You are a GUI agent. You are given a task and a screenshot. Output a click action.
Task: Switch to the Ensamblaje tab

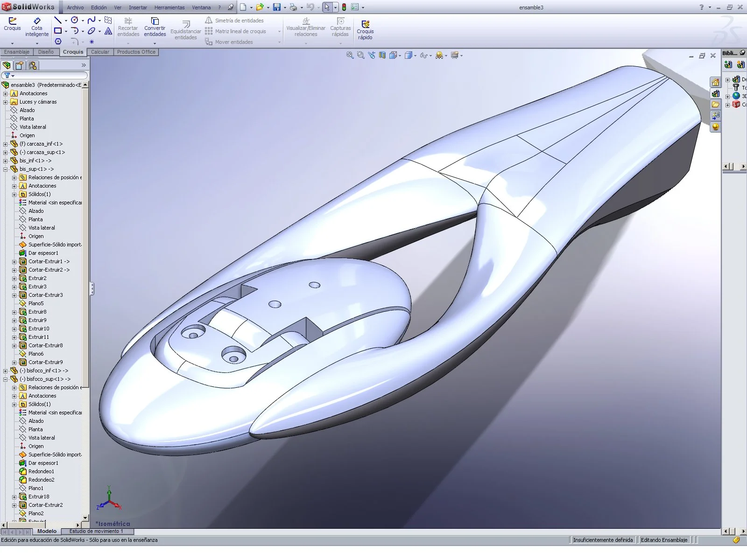(17, 52)
